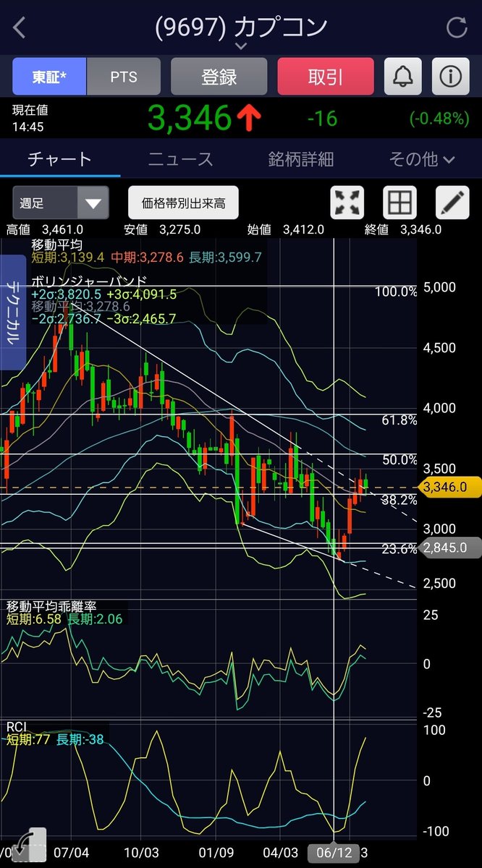Viewport: 482px width, 868px height.
Task: Expand the chevron under the stock name
Action: (241, 46)
